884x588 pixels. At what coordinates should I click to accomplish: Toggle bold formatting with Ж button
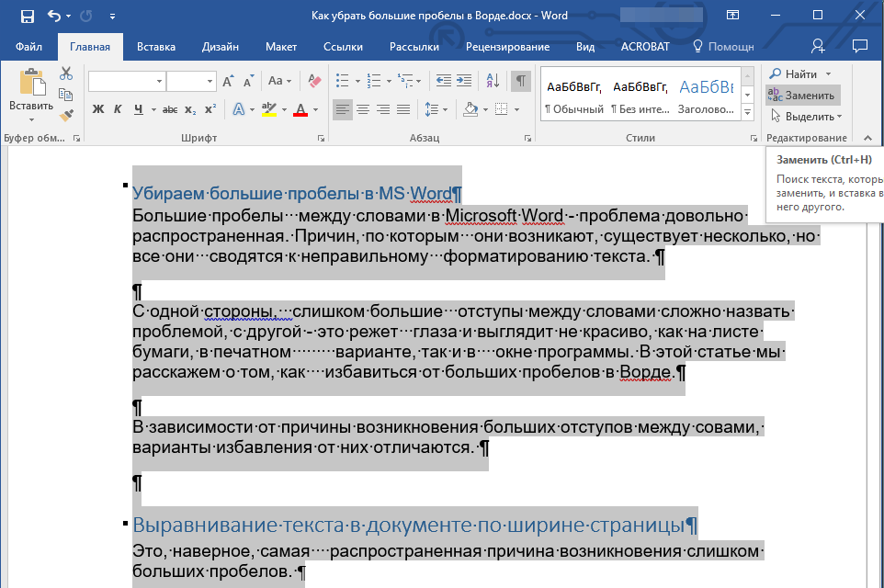click(98, 110)
